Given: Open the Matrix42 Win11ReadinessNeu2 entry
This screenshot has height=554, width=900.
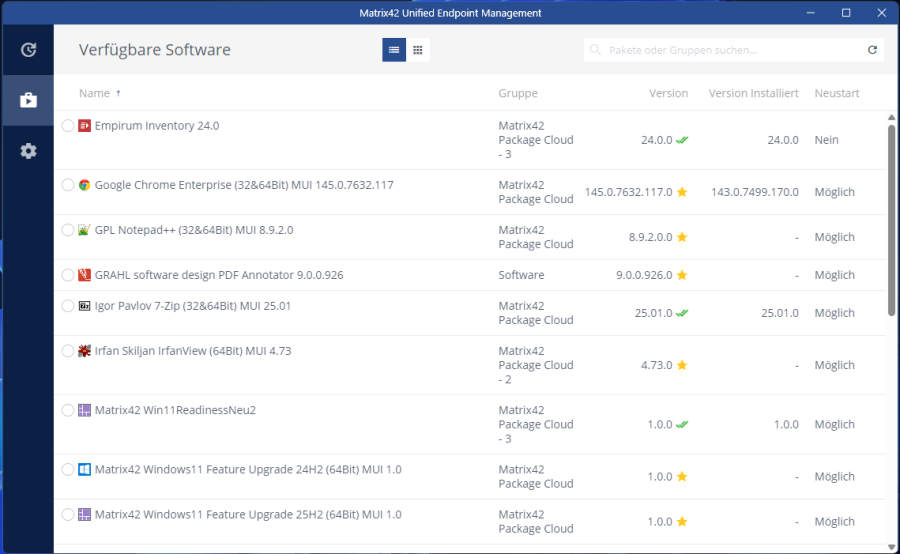Looking at the screenshot, I should pos(175,410).
